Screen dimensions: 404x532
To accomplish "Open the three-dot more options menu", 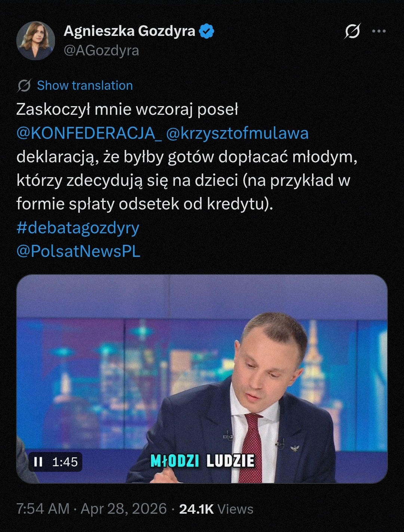I will click(379, 31).
